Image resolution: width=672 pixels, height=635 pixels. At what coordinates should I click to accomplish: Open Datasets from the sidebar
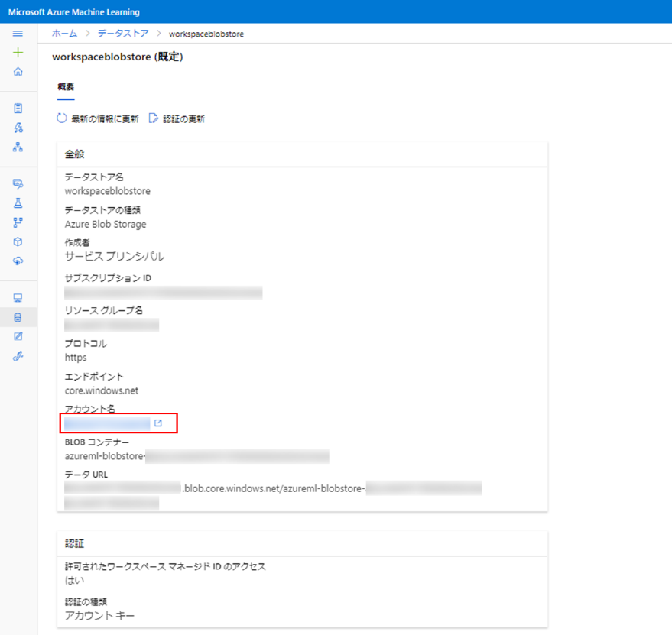(x=18, y=184)
